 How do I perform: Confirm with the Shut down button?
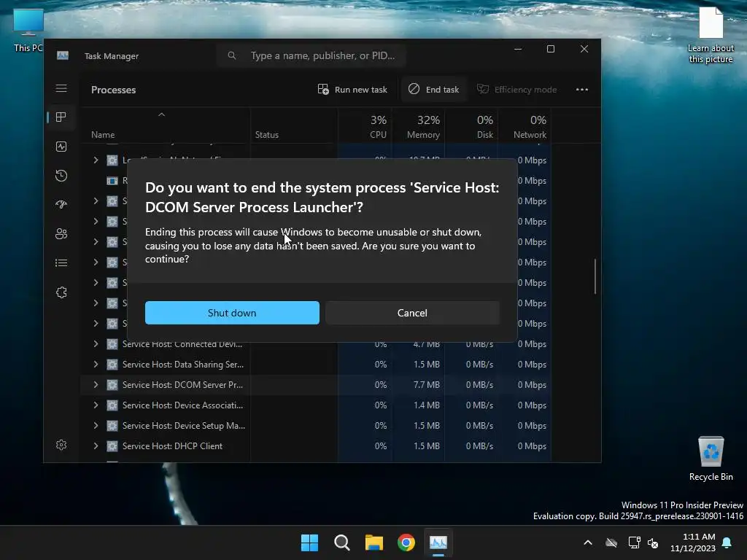click(x=232, y=313)
